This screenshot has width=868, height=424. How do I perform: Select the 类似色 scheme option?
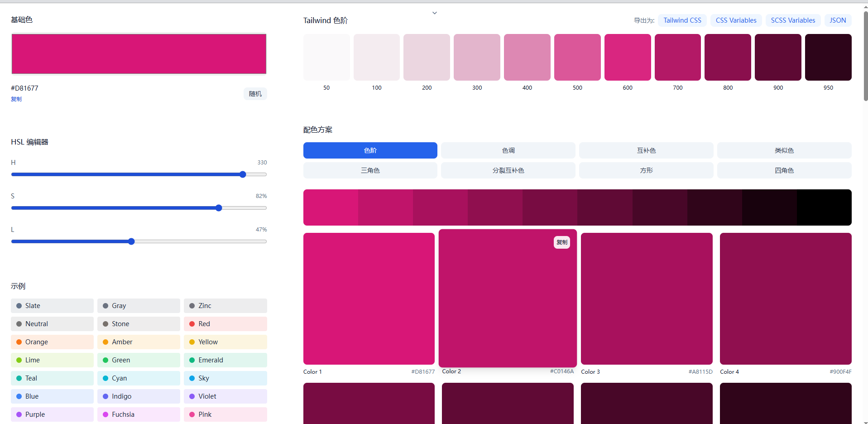coord(784,150)
